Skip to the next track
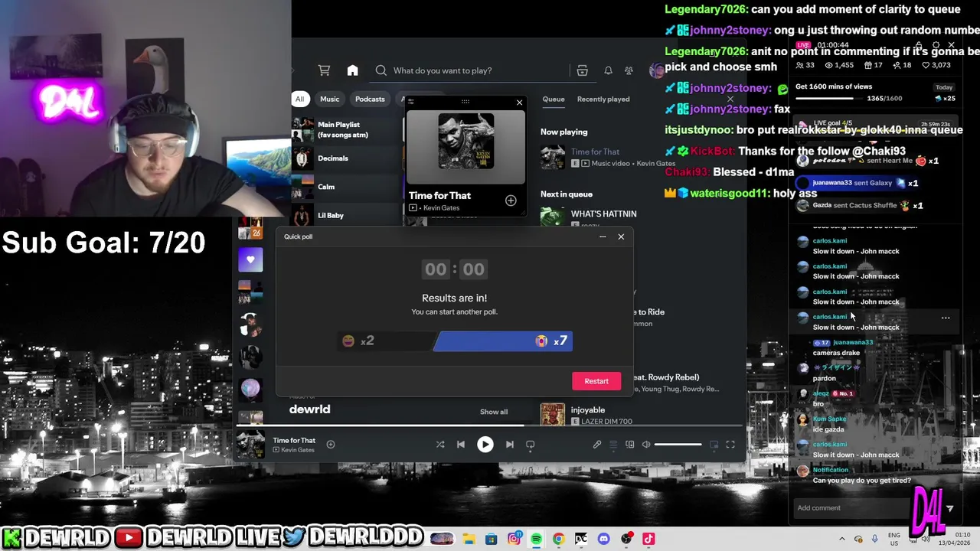This screenshot has height=551, width=980. pos(509,444)
